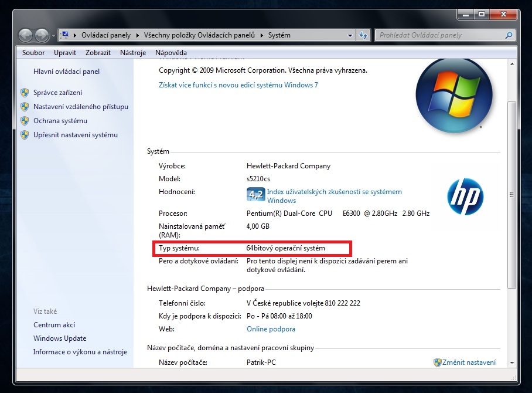This screenshot has width=532, height=393.
Task: Click shield icon beside Správce zařízení
Action: pyautogui.click(x=25, y=93)
